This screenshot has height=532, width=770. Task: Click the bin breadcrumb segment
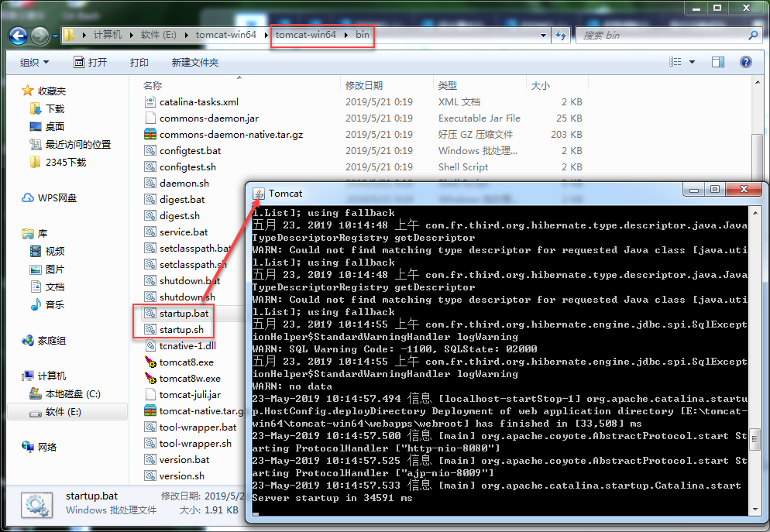coord(363,35)
